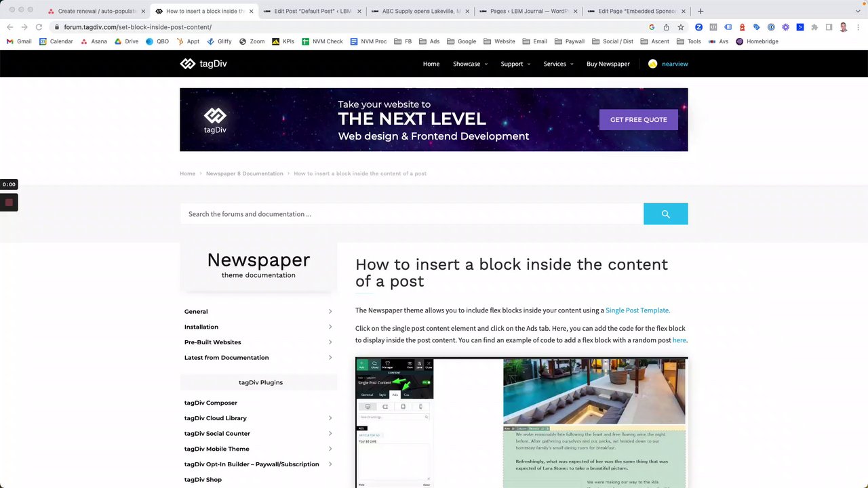Open the Extensions puzzle piece menu
Viewport: 868px width, 488px height.
(x=814, y=27)
